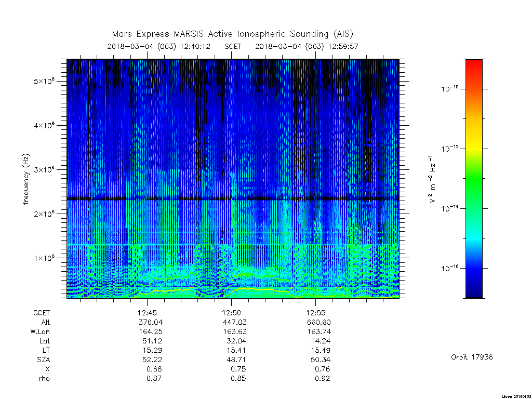Click the red top of the colorbar
Screen dimensions: 532x399
(x=474, y=66)
